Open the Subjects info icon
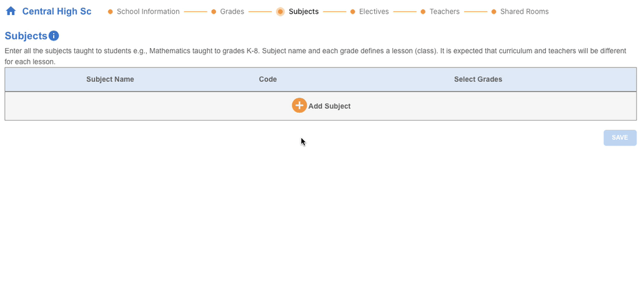 click(x=54, y=36)
